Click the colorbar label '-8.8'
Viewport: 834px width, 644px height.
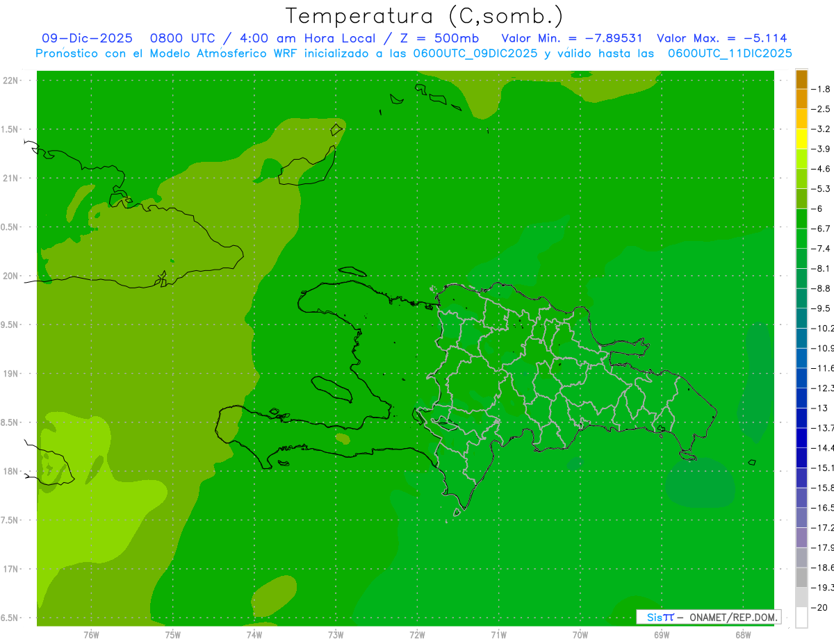coord(820,288)
